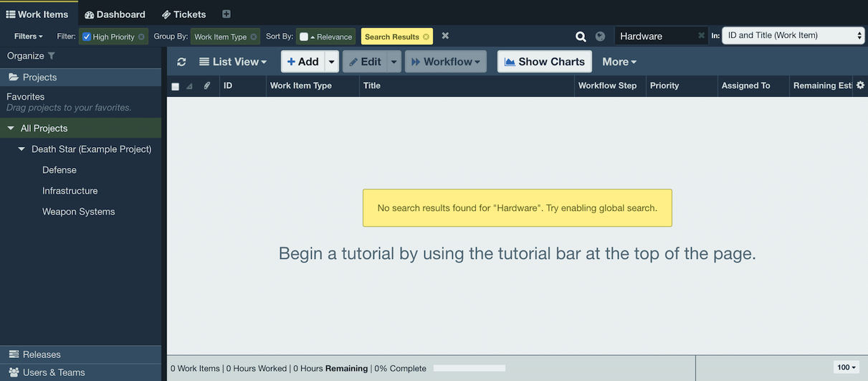Open the More menu
The image size is (868, 381).
click(619, 62)
